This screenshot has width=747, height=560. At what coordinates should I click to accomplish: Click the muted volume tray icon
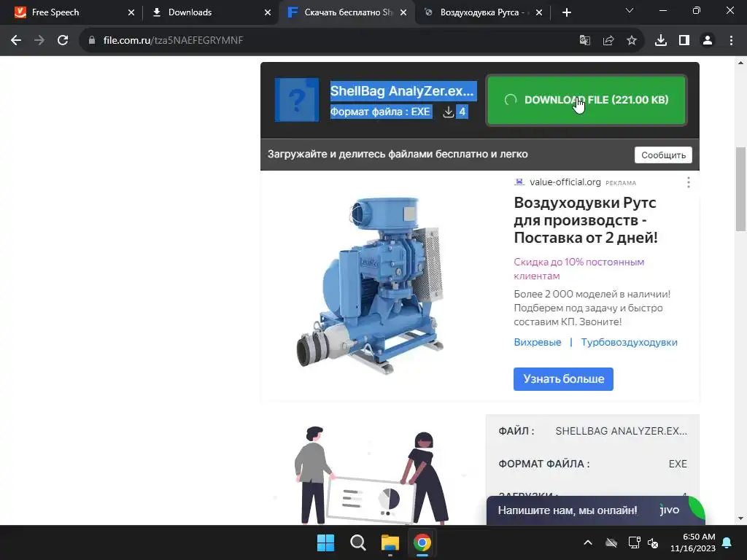click(x=653, y=542)
